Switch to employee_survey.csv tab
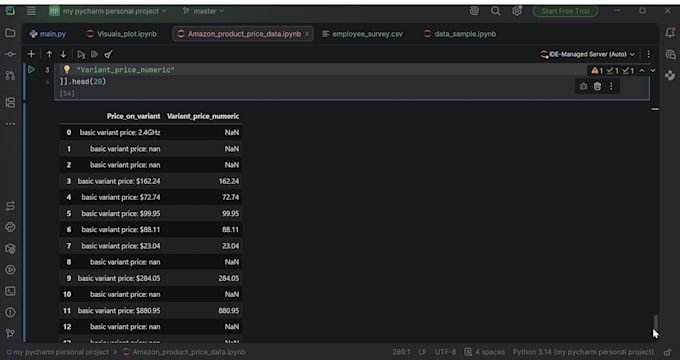Image resolution: width=680 pixels, height=360 pixels. pos(363,34)
